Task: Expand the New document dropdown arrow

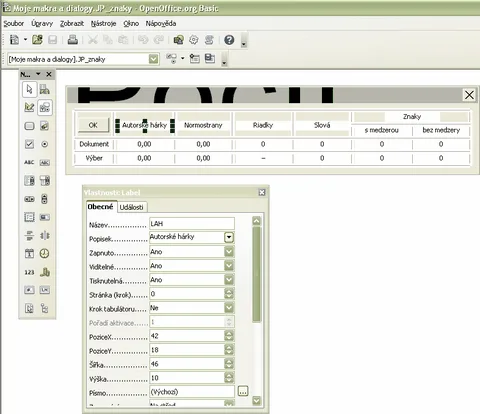Action: click(25, 40)
